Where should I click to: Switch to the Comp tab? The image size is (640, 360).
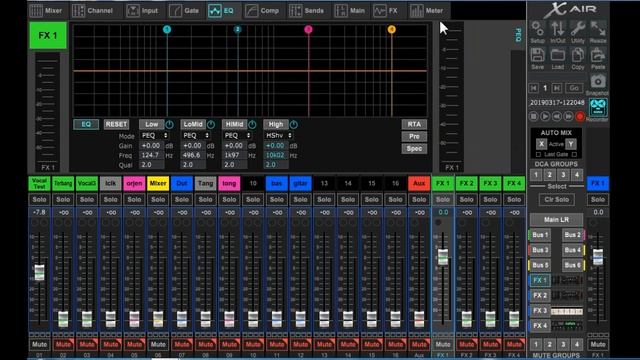[x=262, y=11]
